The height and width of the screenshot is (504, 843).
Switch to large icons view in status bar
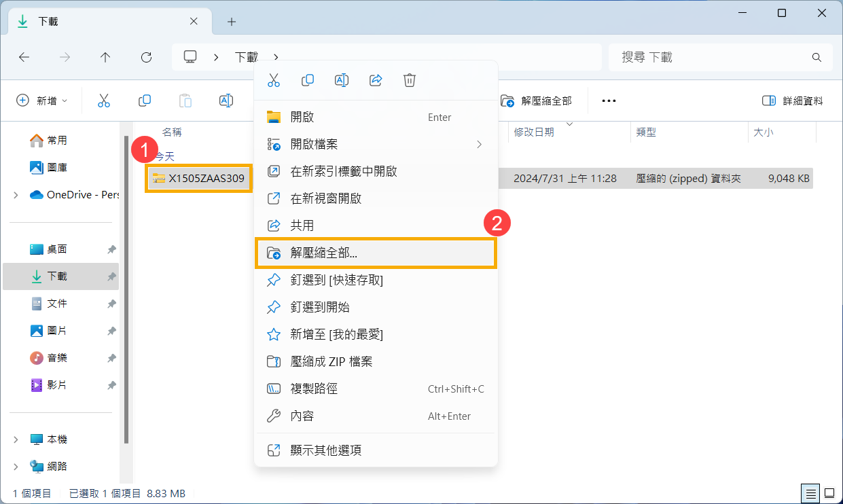click(x=829, y=493)
